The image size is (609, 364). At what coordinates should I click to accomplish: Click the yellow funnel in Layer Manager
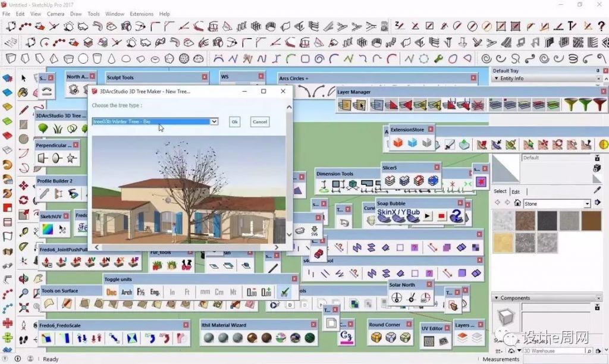570,105
